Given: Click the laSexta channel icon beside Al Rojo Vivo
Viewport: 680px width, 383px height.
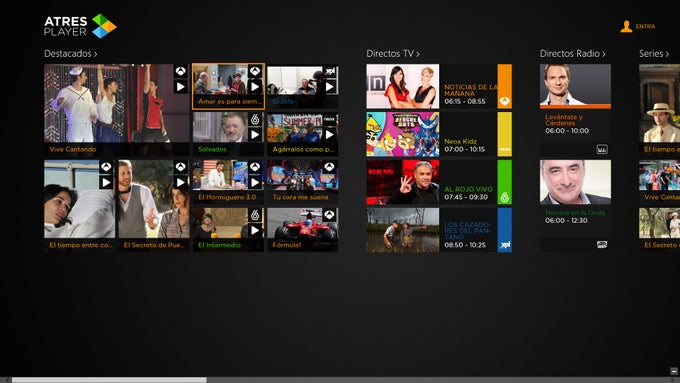Looking at the screenshot, I should pos(504,197).
